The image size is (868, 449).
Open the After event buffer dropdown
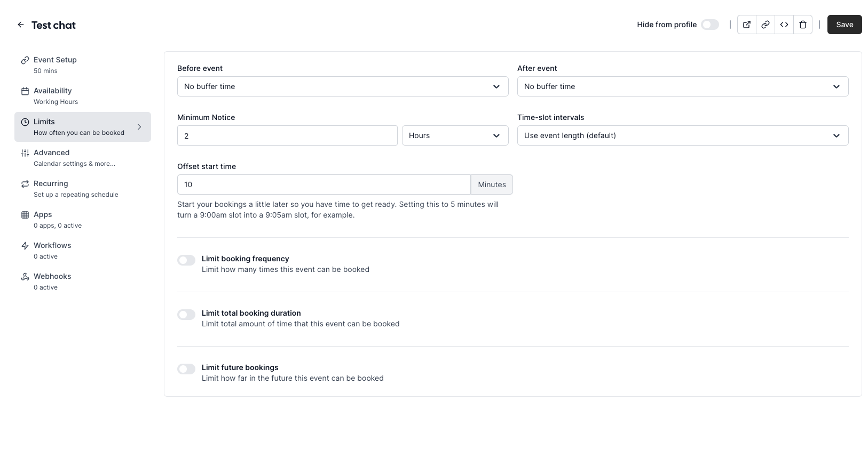(x=683, y=86)
